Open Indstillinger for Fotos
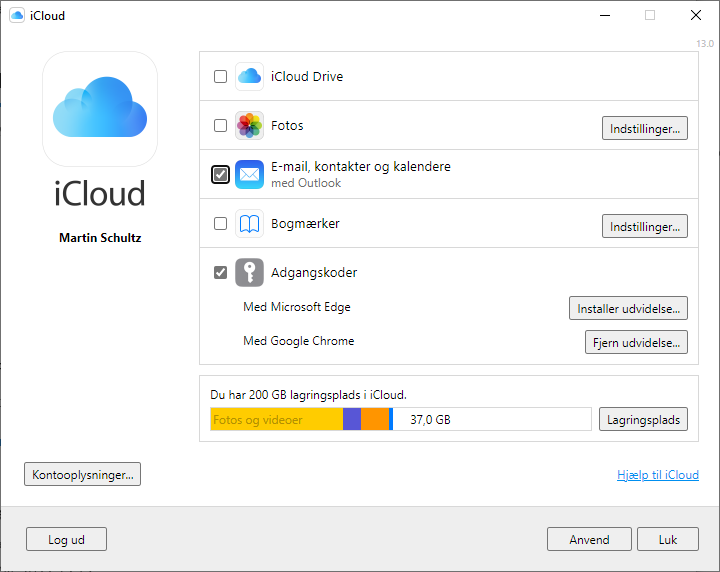The width and height of the screenshot is (720, 572). [x=645, y=129]
